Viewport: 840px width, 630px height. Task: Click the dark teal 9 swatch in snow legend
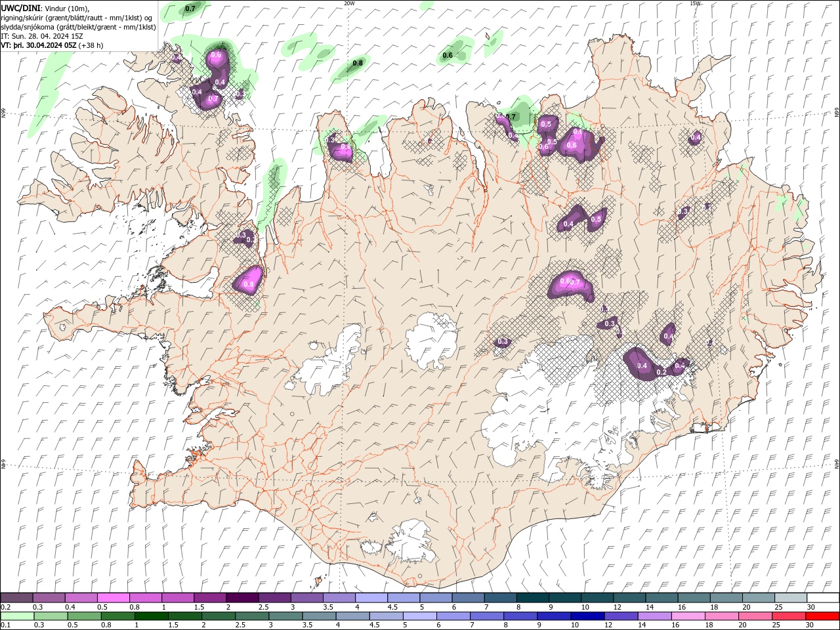pos(532,598)
